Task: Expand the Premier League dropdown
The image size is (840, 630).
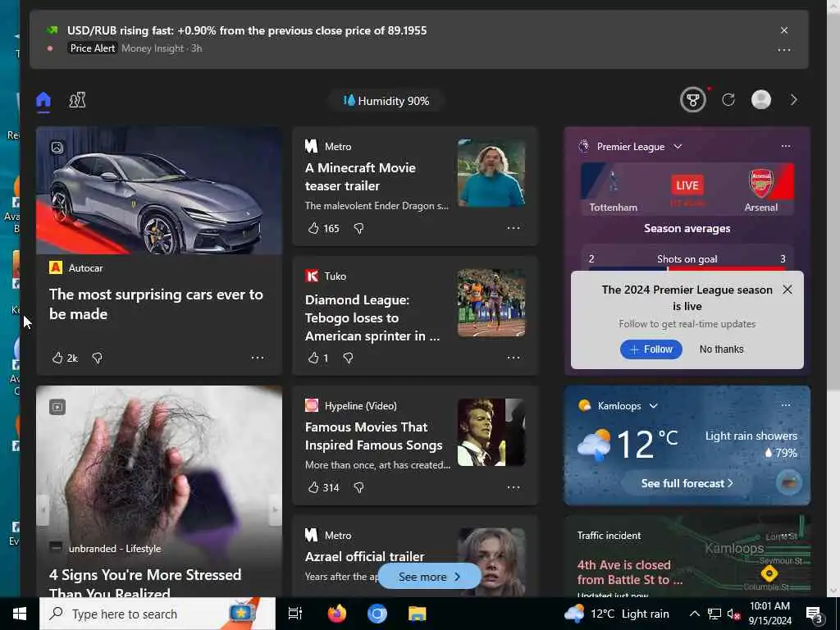Action: point(678,146)
